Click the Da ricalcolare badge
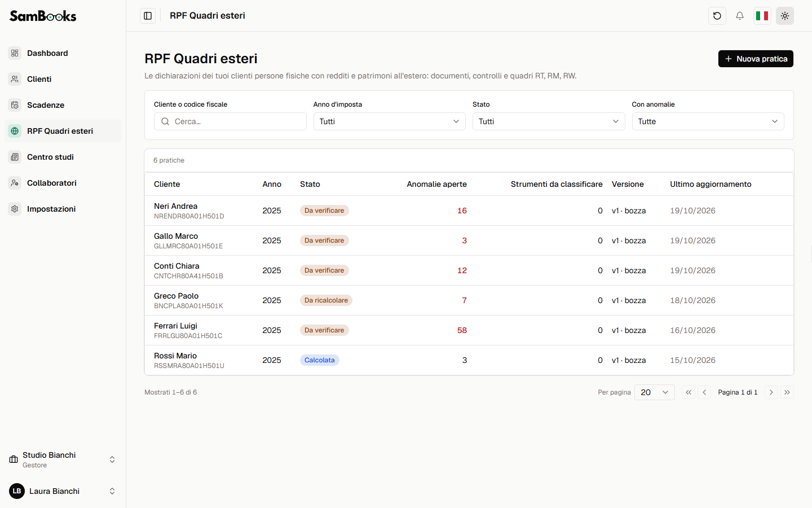This screenshot has width=812, height=508. pos(326,300)
